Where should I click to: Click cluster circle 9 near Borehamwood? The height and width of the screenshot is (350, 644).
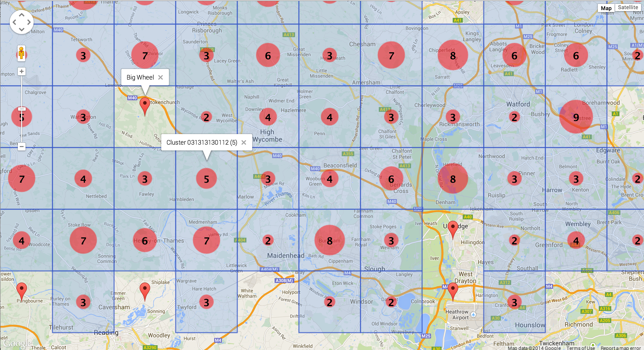coord(576,117)
